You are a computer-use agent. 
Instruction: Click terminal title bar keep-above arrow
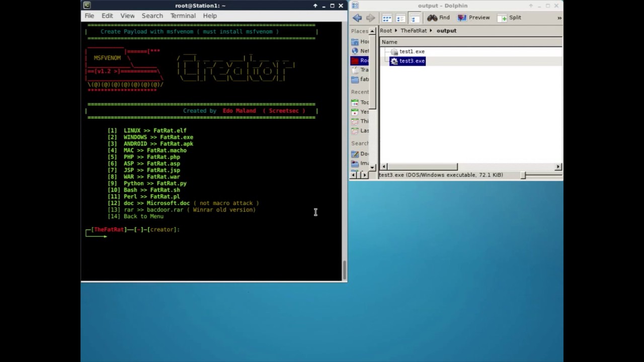click(315, 6)
